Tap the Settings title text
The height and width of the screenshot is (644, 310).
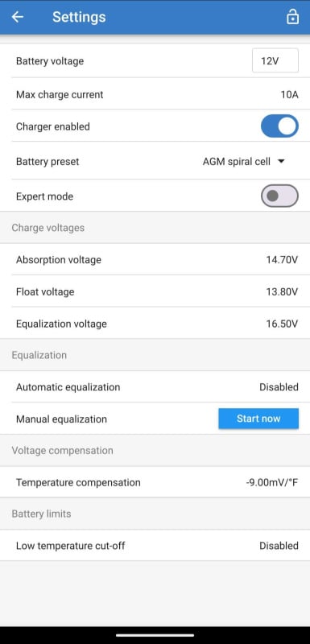pos(79,17)
